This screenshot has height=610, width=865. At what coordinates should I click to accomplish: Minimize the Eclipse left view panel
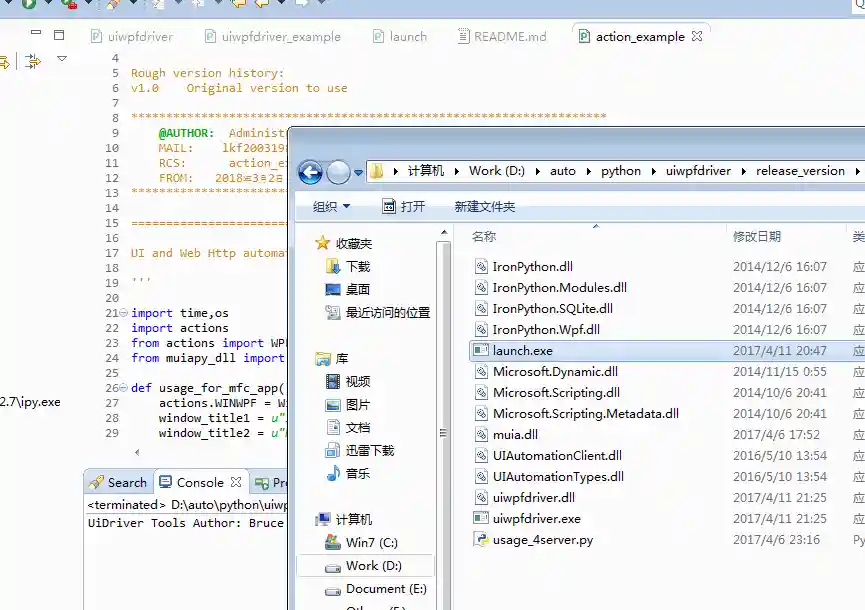click(36, 33)
